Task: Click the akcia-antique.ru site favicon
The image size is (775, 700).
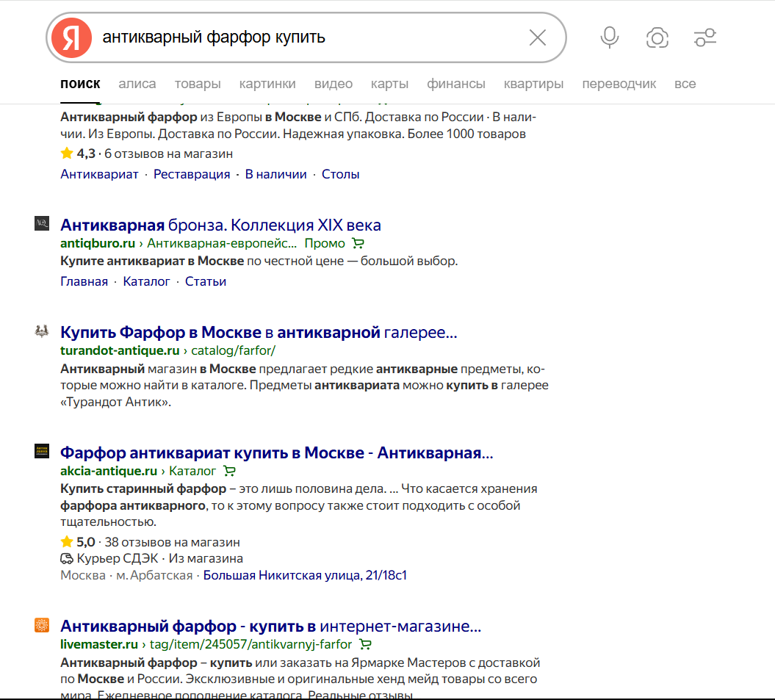Action: (x=41, y=452)
